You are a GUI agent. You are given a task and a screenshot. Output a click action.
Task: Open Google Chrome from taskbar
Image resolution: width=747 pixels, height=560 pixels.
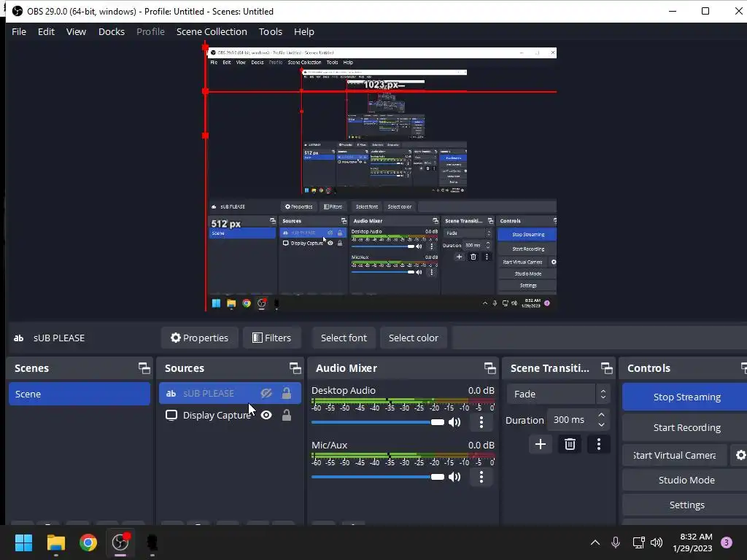88,542
